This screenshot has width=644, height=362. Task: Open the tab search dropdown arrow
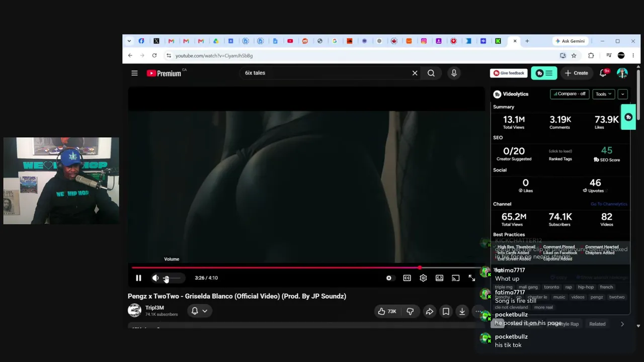click(x=129, y=41)
